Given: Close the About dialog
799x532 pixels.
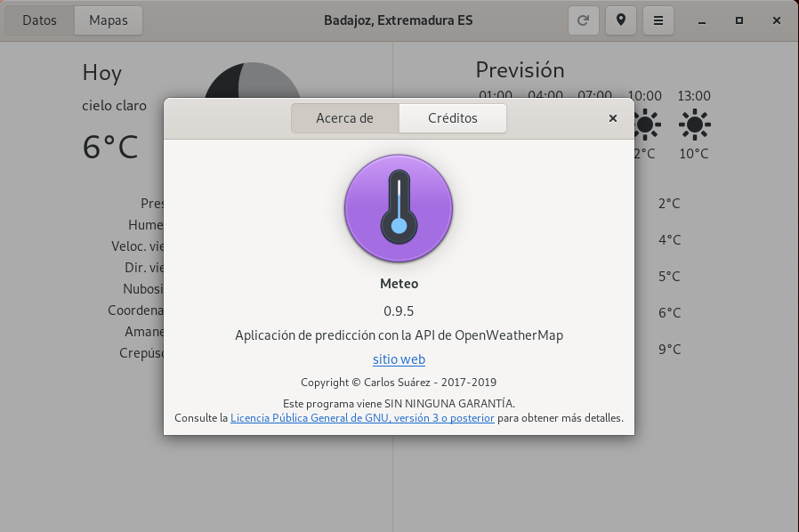Looking at the screenshot, I should 613,118.
